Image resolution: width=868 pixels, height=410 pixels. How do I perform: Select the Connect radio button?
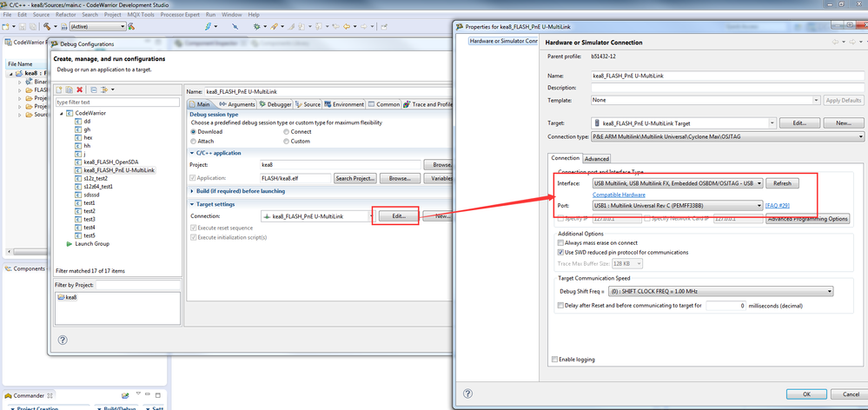286,132
